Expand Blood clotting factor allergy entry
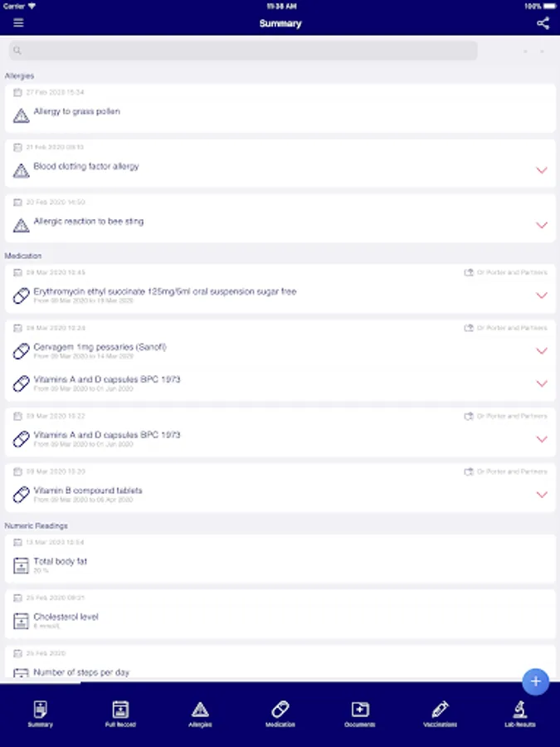Screen dimensions: 560x747 pyautogui.click(x=542, y=170)
